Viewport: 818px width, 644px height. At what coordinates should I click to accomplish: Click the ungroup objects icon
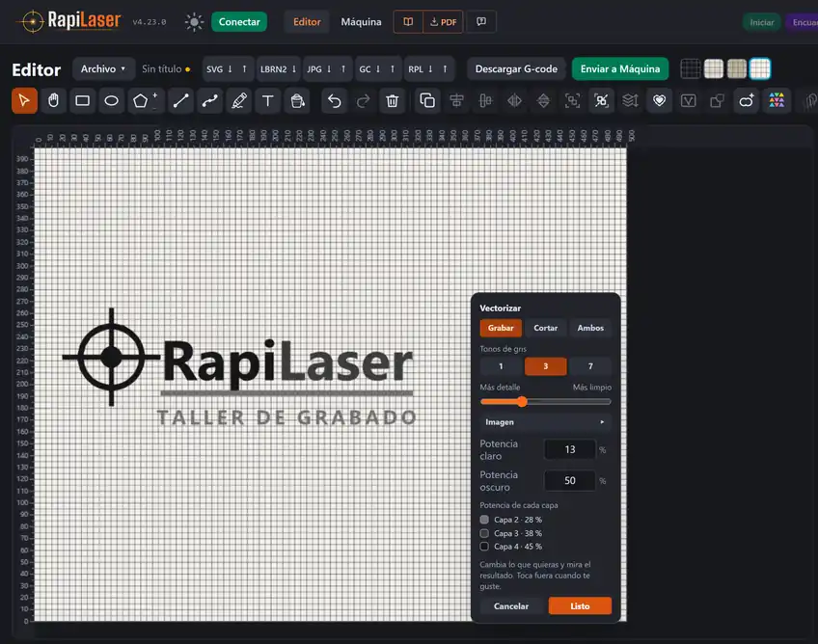(602, 100)
